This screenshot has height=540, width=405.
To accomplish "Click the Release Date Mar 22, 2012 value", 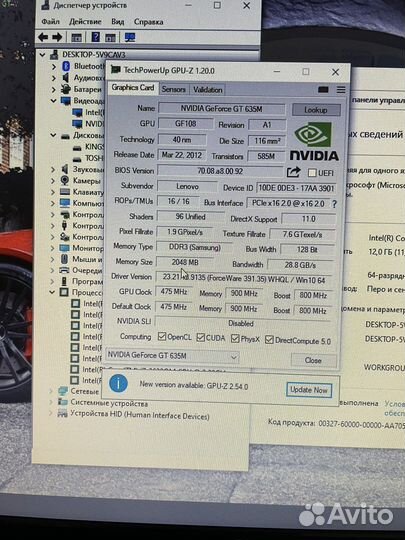I will [x=182, y=155].
